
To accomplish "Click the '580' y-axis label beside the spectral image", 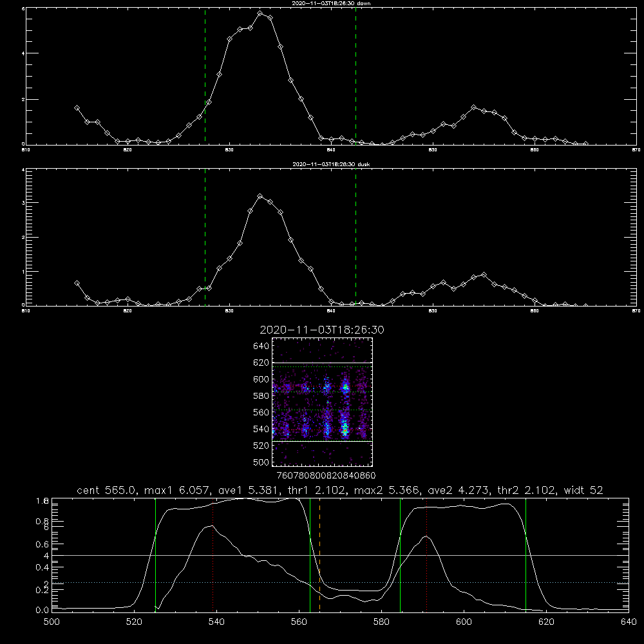I will tap(261, 395).
